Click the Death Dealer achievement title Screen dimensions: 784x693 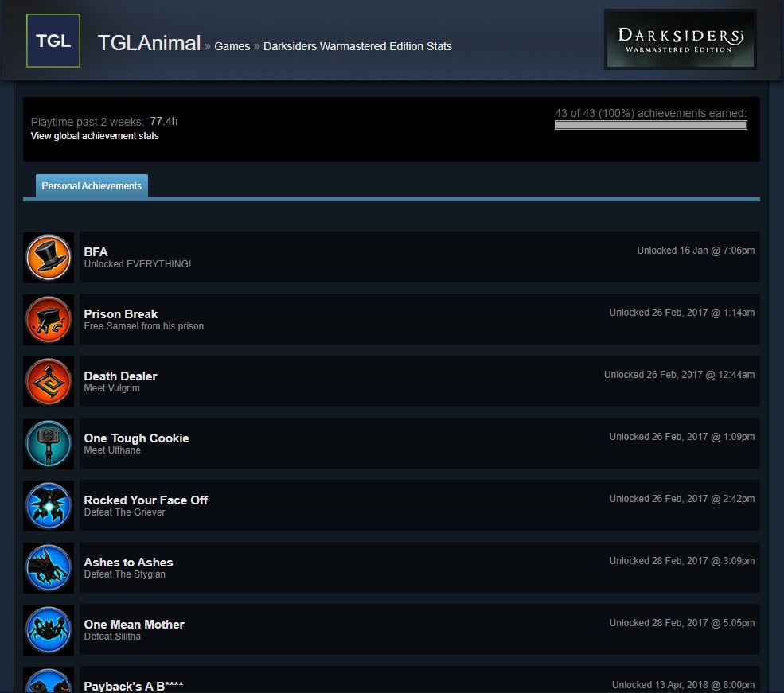(120, 376)
